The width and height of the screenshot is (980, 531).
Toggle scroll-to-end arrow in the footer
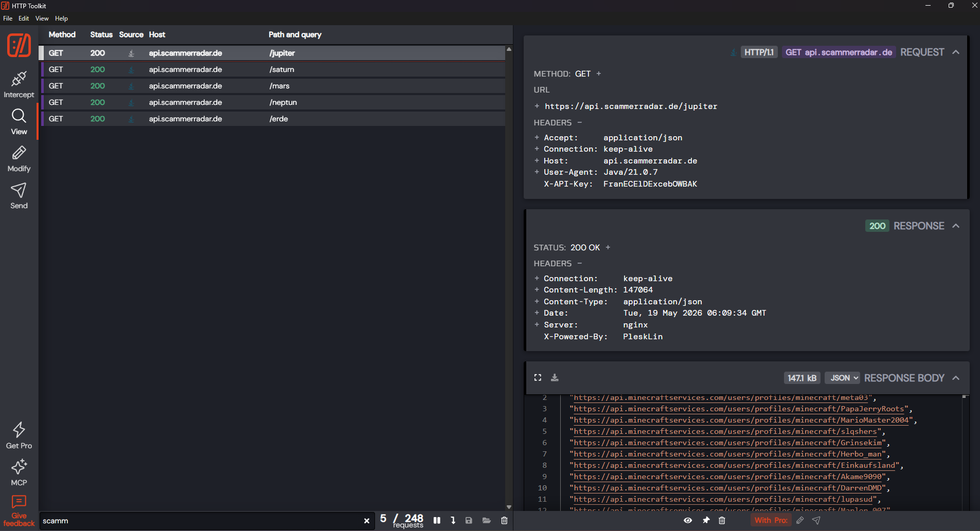[x=453, y=520]
